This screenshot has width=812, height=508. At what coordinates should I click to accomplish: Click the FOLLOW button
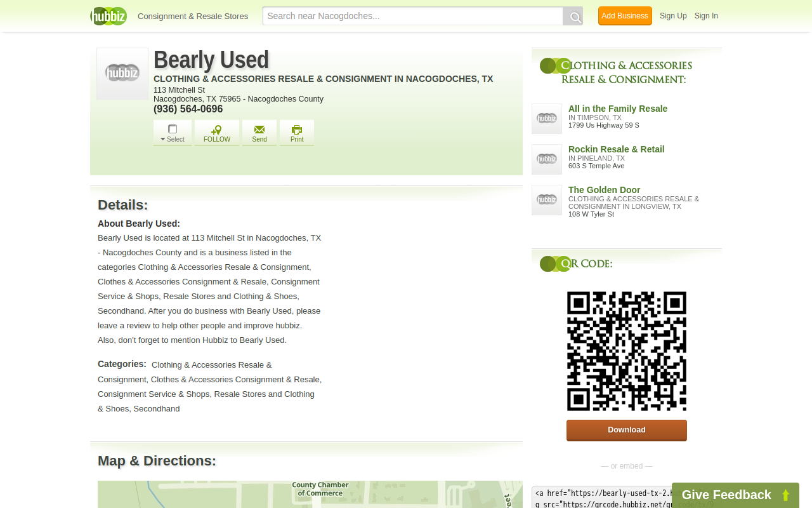(217, 133)
